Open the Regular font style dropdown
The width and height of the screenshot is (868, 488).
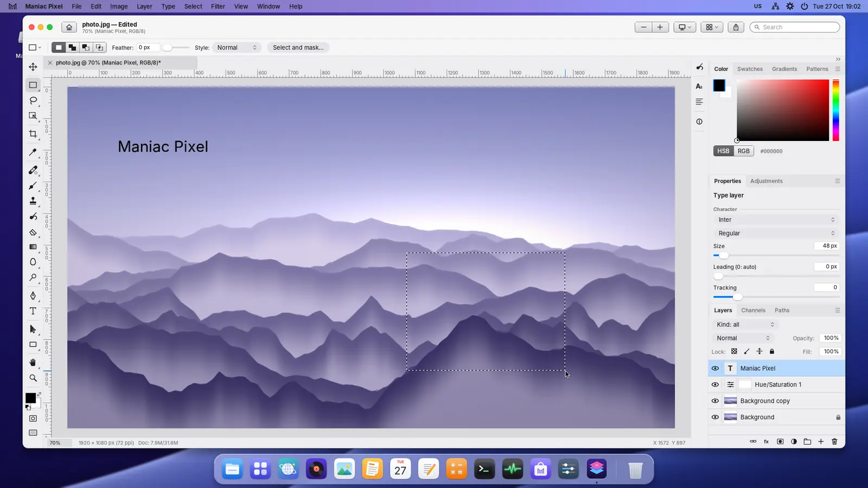[x=776, y=233]
